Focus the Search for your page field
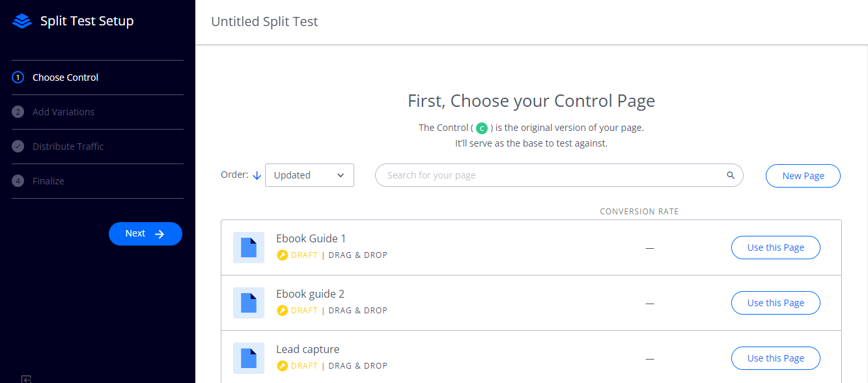 coord(559,175)
